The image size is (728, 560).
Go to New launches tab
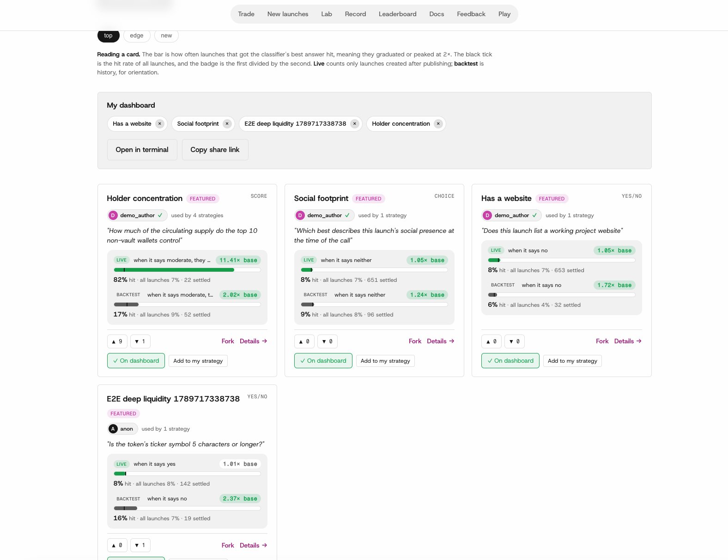click(x=288, y=14)
